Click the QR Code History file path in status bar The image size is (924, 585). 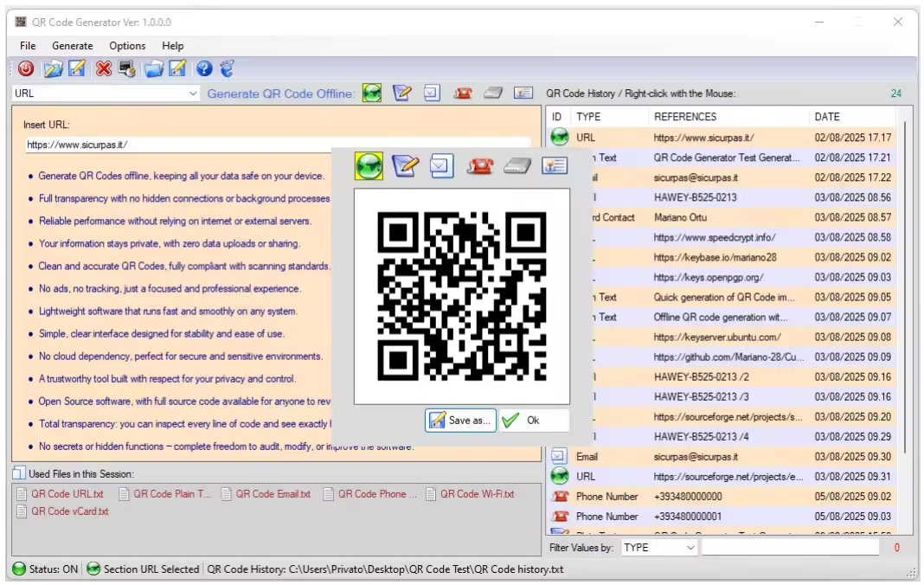(x=385, y=569)
